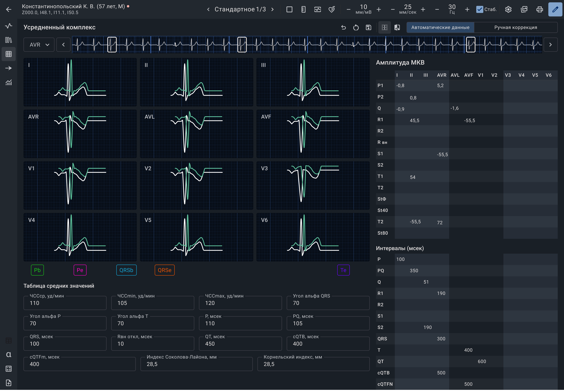Toggle the compare contrast view icon

point(397,27)
